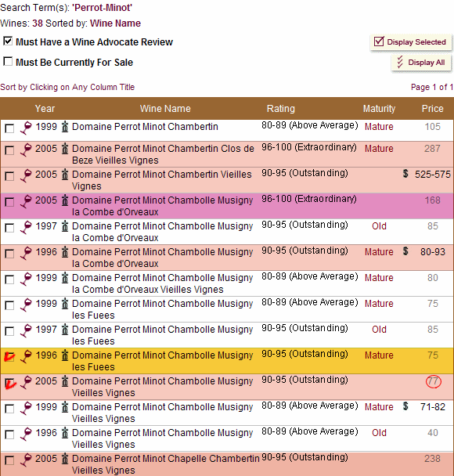Click price 287
The image size is (454, 476).
point(432,149)
